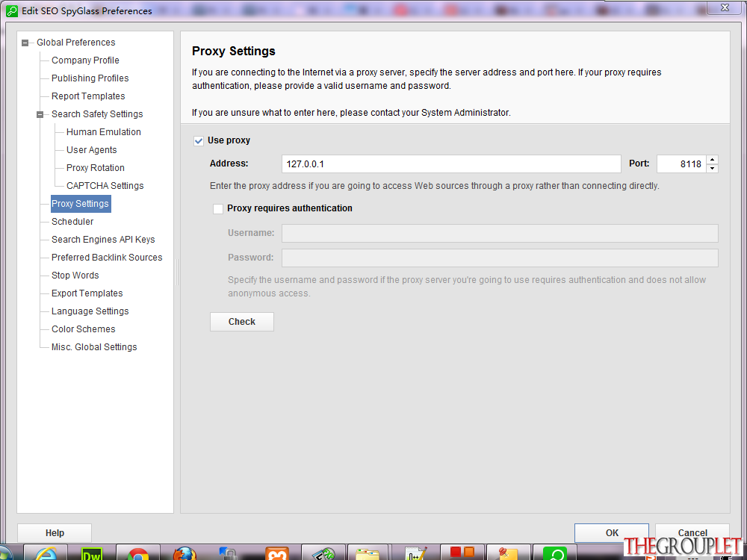Screen dimensions: 747x560
Task: Open CAPTCHA Settings
Action: pyautogui.click(x=105, y=186)
